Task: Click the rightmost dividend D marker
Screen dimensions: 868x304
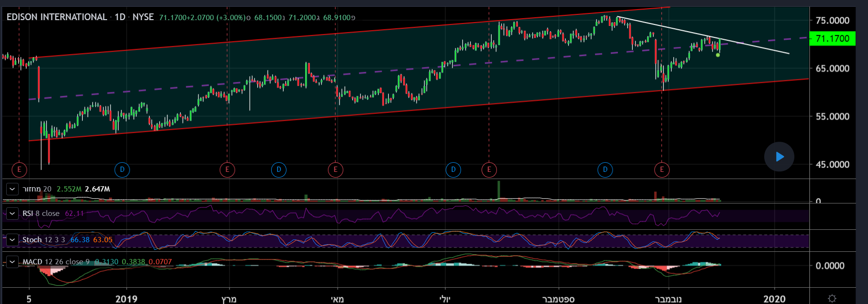Action: [x=605, y=169]
